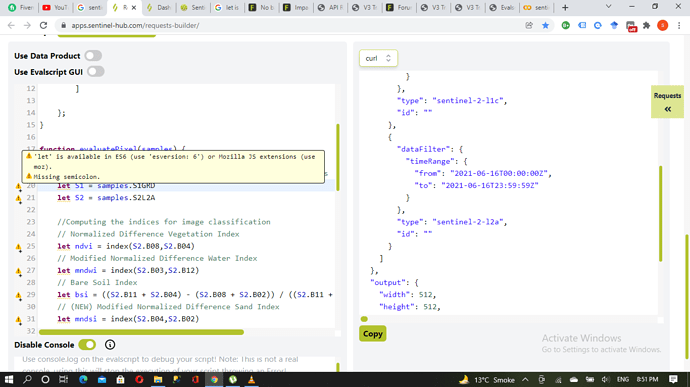Open the console info icon
The height and width of the screenshot is (387, 690).
pos(110,345)
